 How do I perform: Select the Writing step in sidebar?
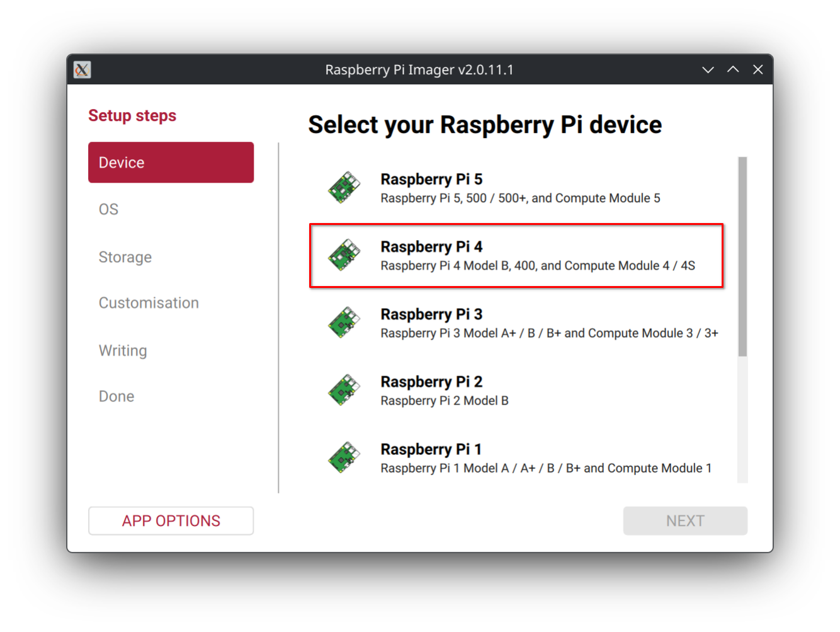(123, 350)
